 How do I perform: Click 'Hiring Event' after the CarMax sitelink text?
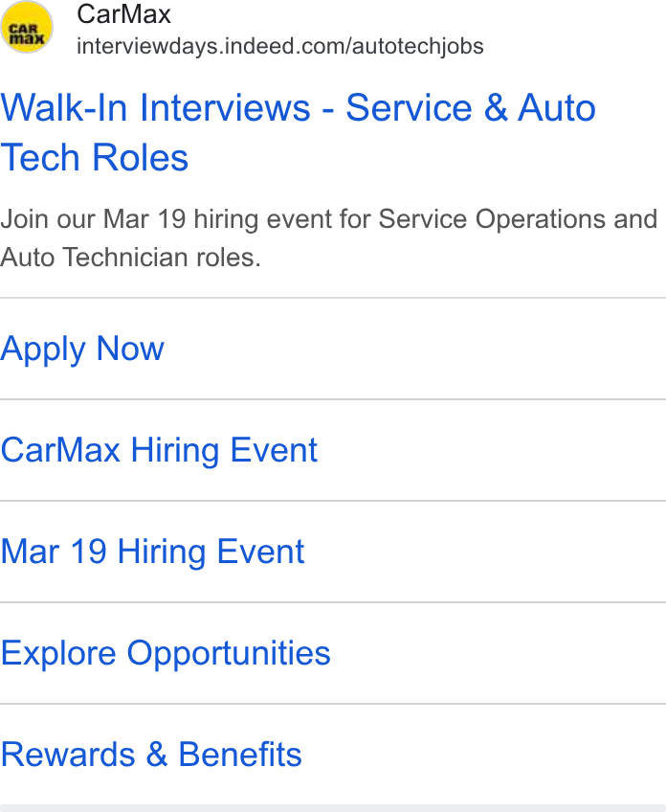pyautogui.click(x=224, y=450)
